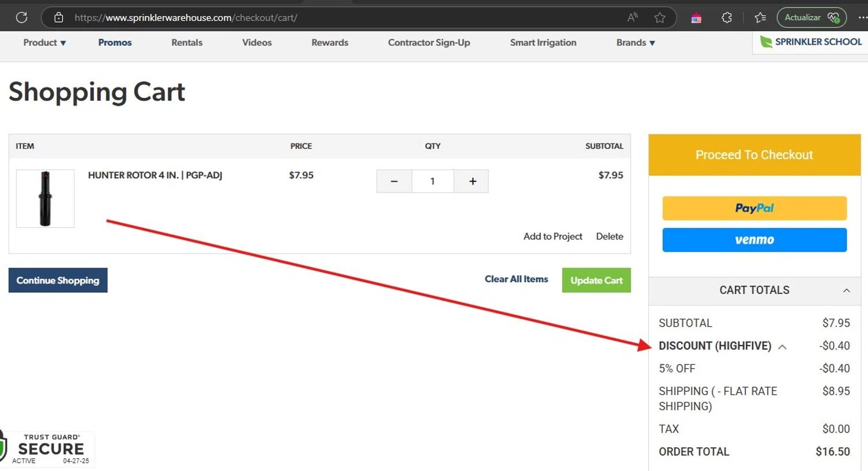Select the TAX $0.00 value

coord(836,429)
